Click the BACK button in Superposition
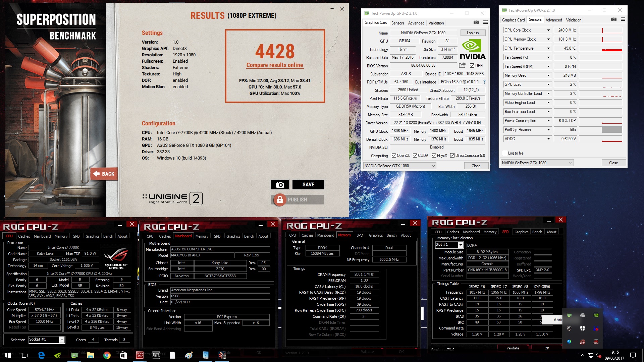Viewport: 644px width, 362px height. (104, 174)
